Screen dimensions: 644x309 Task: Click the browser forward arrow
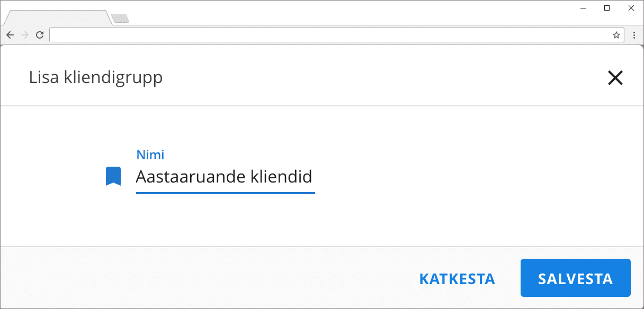pos(24,35)
